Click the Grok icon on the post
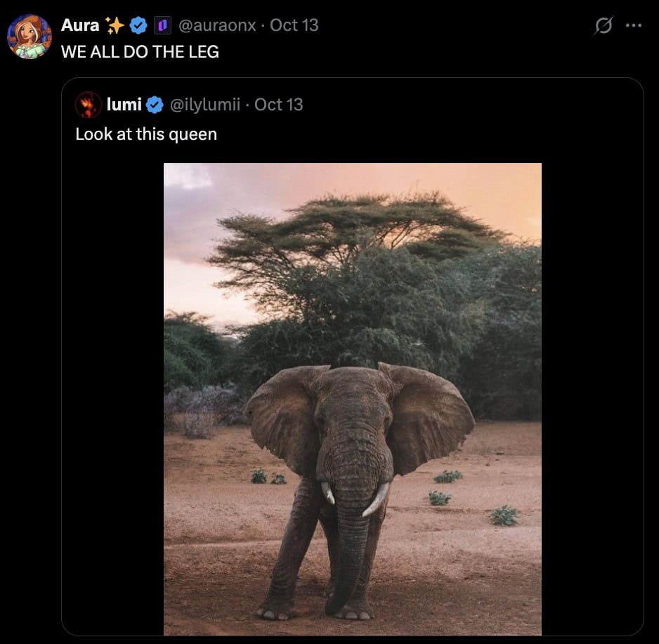 tap(603, 26)
